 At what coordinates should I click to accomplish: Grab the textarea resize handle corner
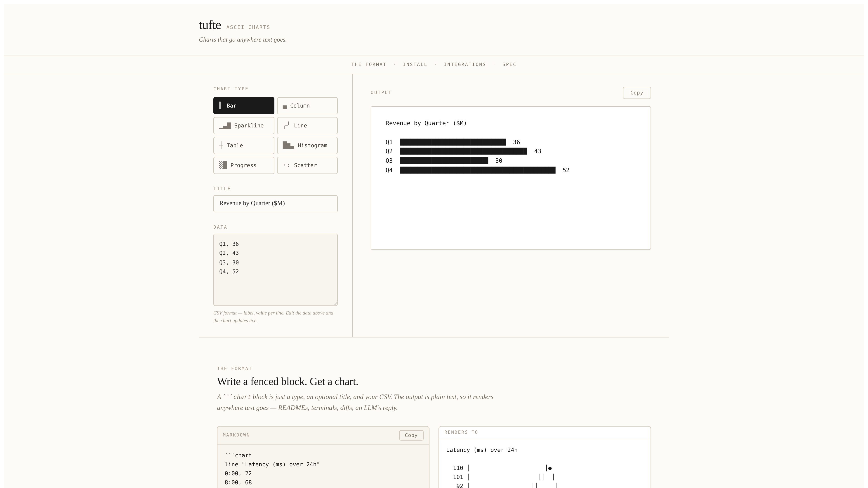pos(335,303)
